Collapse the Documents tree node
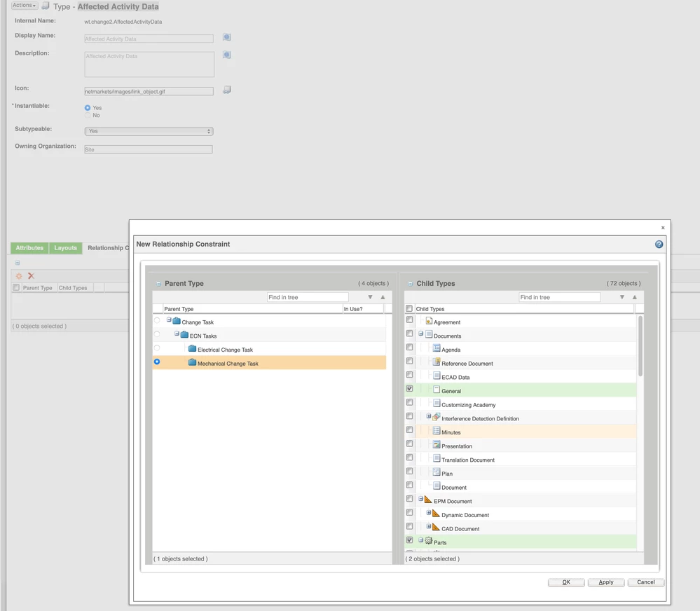This screenshot has height=611, width=700. (x=422, y=334)
